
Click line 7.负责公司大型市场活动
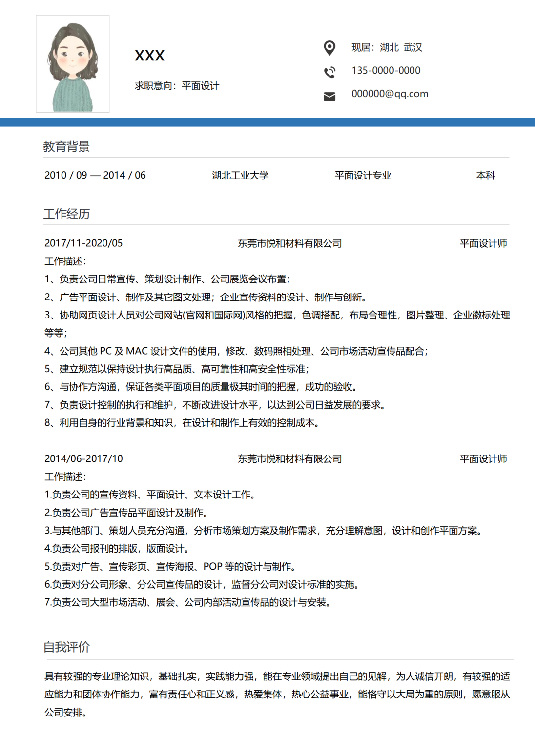pos(188,602)
